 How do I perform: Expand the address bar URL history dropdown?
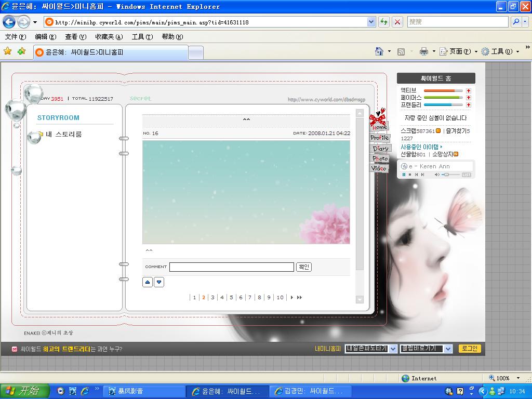tap(371, 22)
